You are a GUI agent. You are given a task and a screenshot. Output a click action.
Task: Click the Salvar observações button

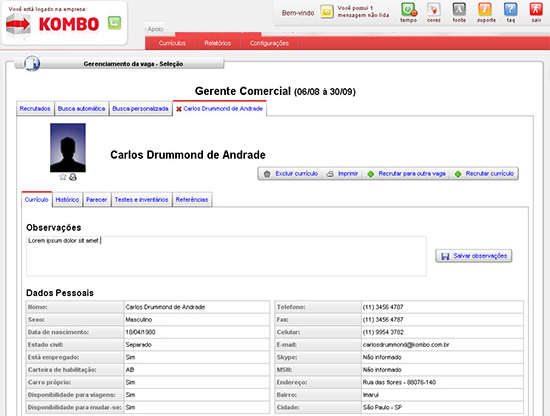(474, 256)
